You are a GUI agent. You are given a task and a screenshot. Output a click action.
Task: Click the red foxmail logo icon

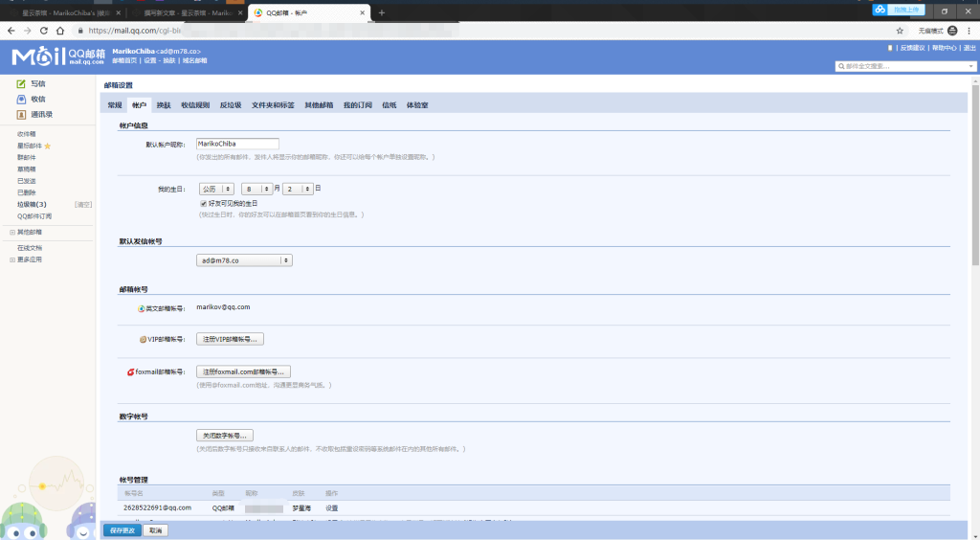click(130, 371)
